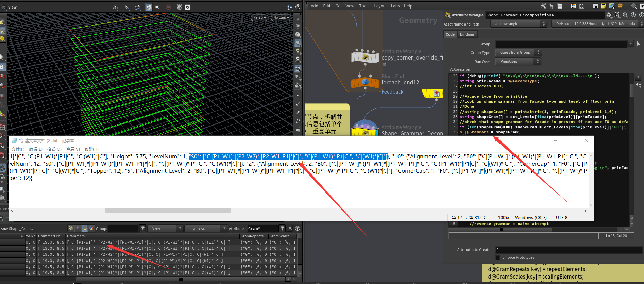Click the sticky note icon in network toolbar
This screenshot has width=644, height=284.
604,6
